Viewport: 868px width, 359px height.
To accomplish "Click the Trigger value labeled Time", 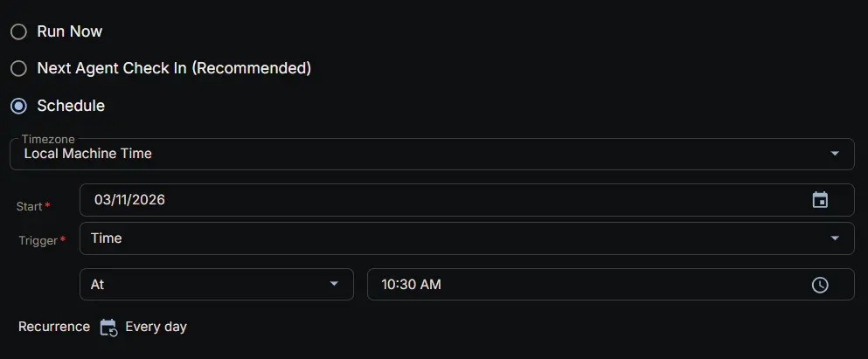I will (107, 238).
